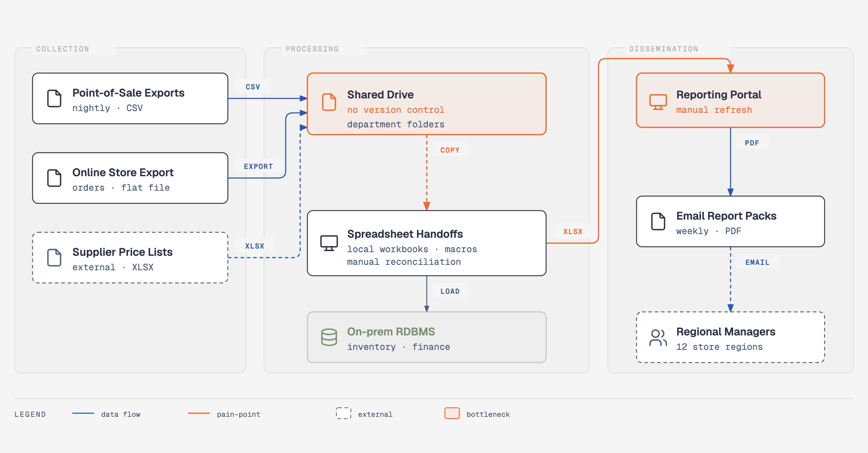Click the orange Shared Drive file icon
This screenshot has height=453, width=868.
click(329, 102)
